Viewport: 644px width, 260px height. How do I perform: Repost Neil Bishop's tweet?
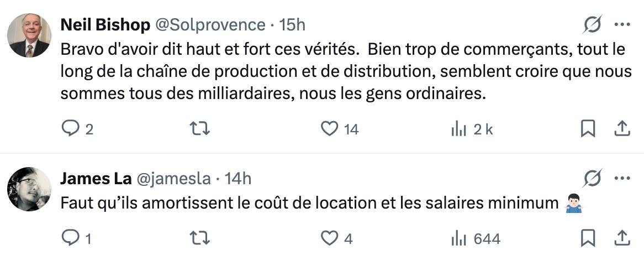(x=200, y=129)
